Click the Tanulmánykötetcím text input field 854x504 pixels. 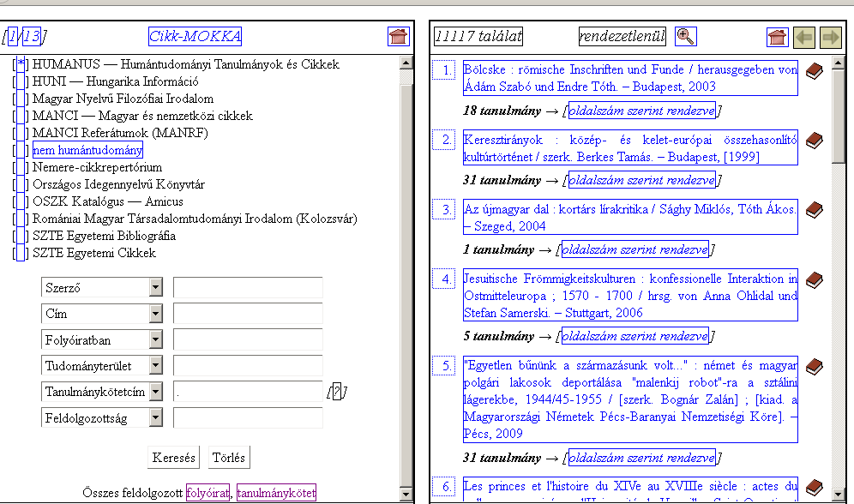(248, 392)
